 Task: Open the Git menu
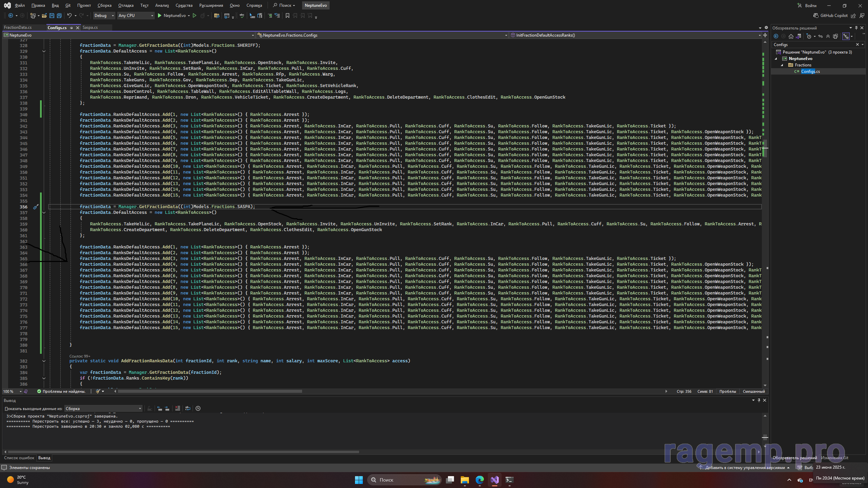tap(68, 5)
